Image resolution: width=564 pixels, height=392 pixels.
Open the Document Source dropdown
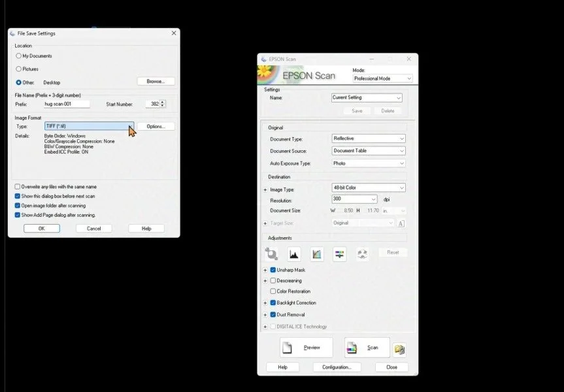tap(369, 151)
